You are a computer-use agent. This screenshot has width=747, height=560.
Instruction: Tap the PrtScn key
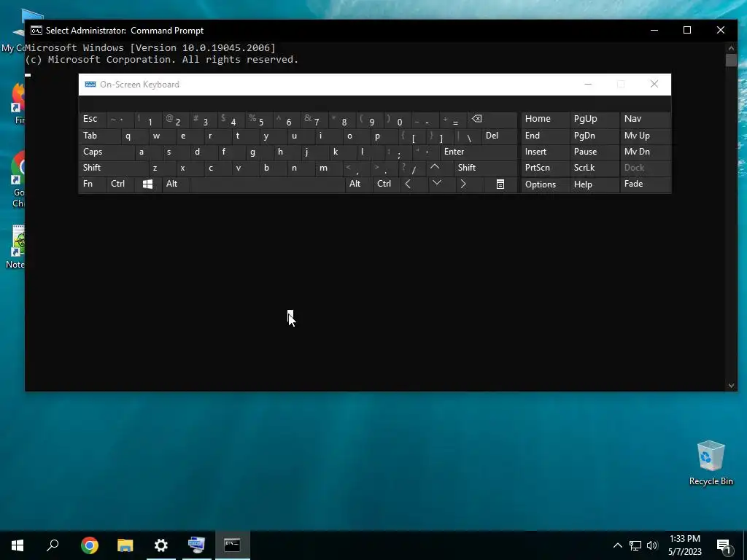pyautogui.click(x=544, y=168)
